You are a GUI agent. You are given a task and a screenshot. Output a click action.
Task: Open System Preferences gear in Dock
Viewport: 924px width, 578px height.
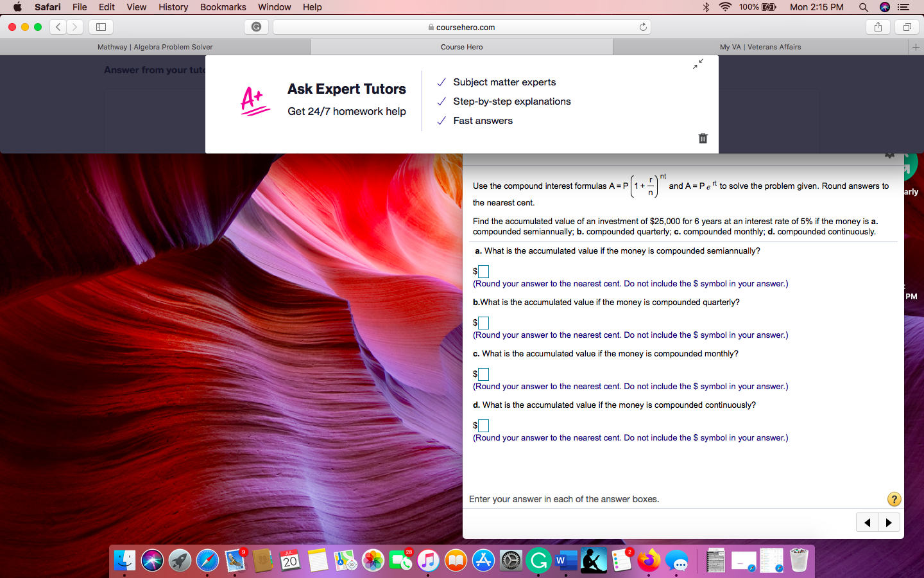coord(511,561)
